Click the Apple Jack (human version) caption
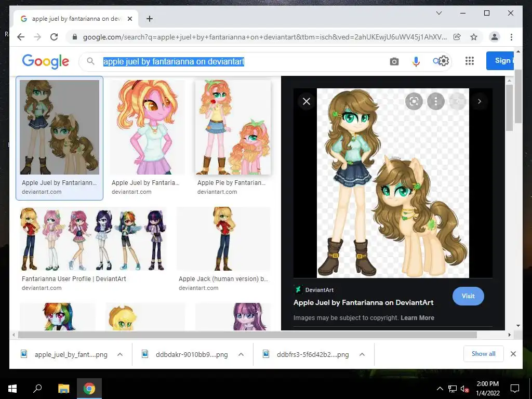The height and width of the screenshot is (399, 532). [223, 279]
